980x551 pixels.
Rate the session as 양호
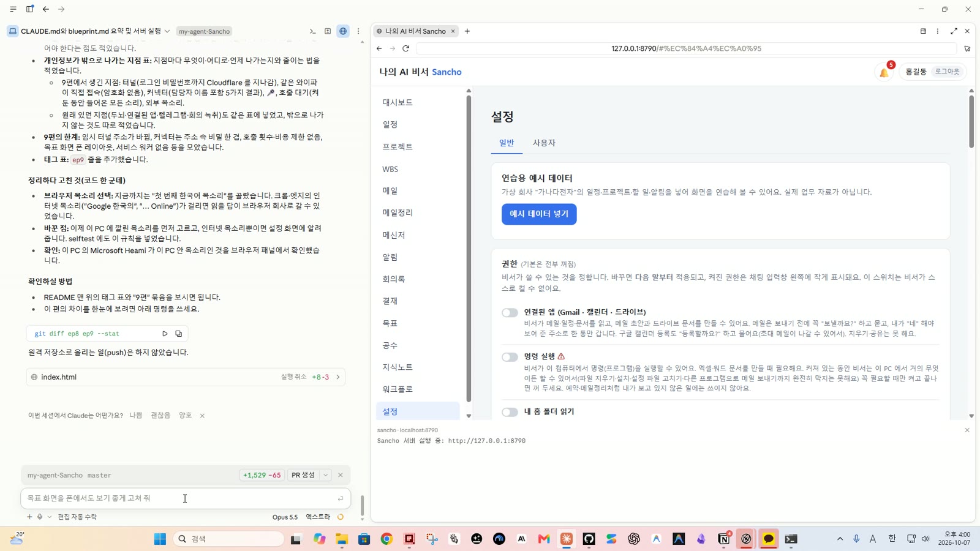point(185,415)
